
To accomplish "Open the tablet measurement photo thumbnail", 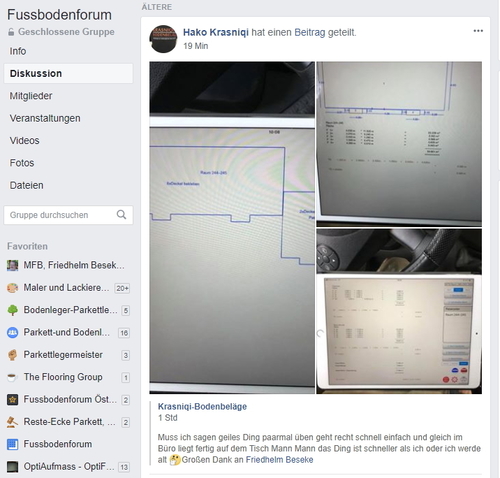I will [x=399, y=311].
